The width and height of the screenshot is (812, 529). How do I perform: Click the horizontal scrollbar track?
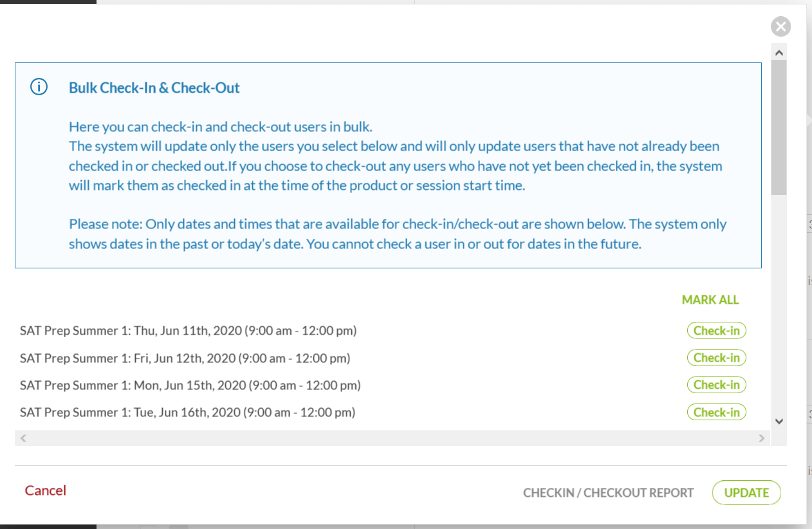click(386, 438)
